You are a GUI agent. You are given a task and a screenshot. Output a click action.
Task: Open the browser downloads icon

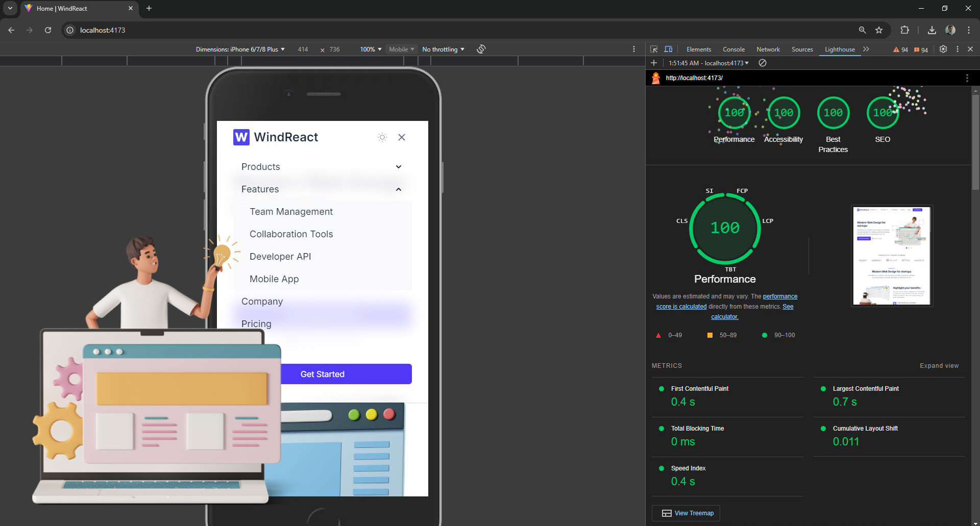point(932,30)
